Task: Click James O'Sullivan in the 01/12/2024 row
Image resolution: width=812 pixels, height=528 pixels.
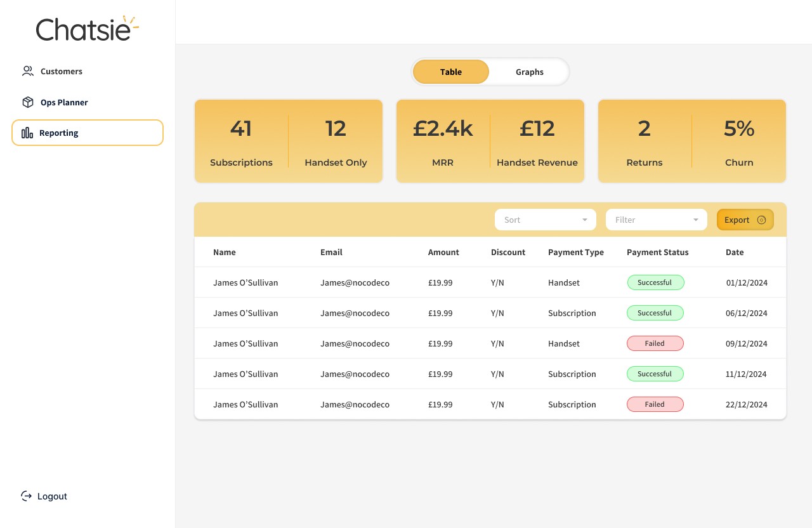Action: pyautogui.click(x=246, y=282)
